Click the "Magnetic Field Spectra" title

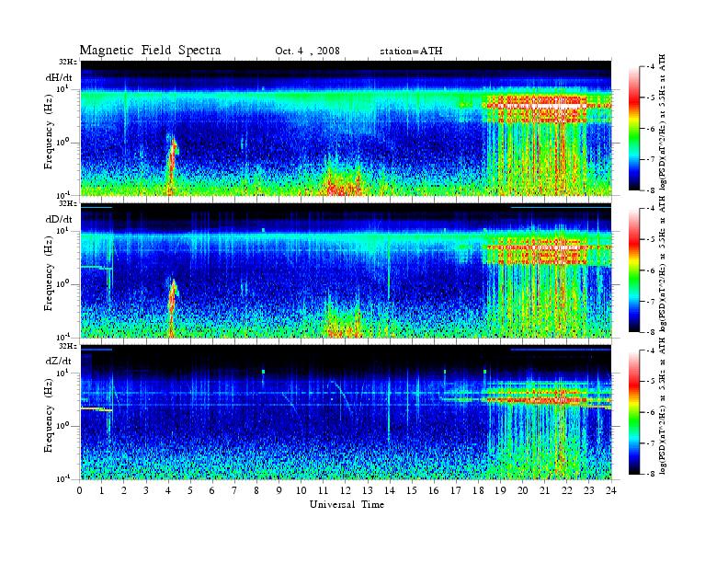[150, 50]
